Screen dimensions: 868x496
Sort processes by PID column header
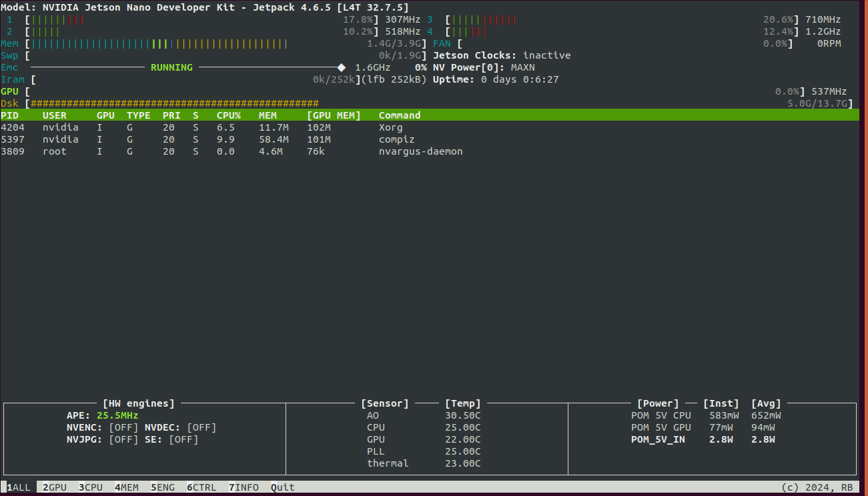click(10, 115)
